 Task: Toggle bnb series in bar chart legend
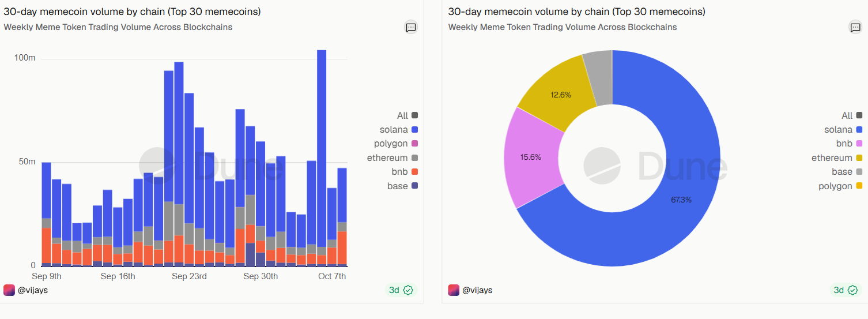406,172
